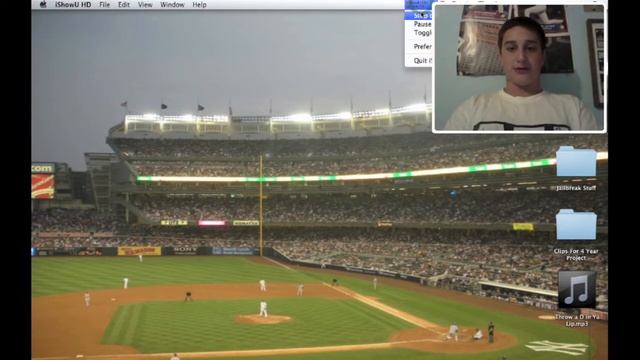Select the Clips For 4 Year Project folder
Viewport: 640px width, 360px height.
click(x=576, y=224)
